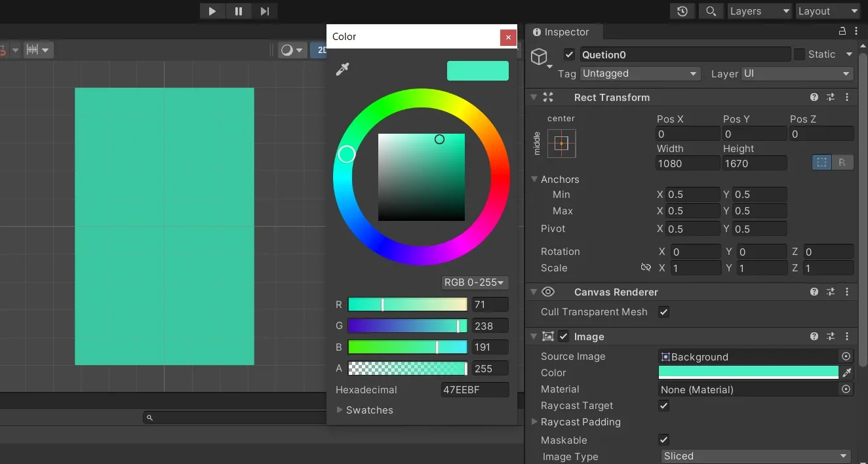Click the Color window preview swatch
Image resolution: width=868 pixels, height=464 pixels.
478,71
